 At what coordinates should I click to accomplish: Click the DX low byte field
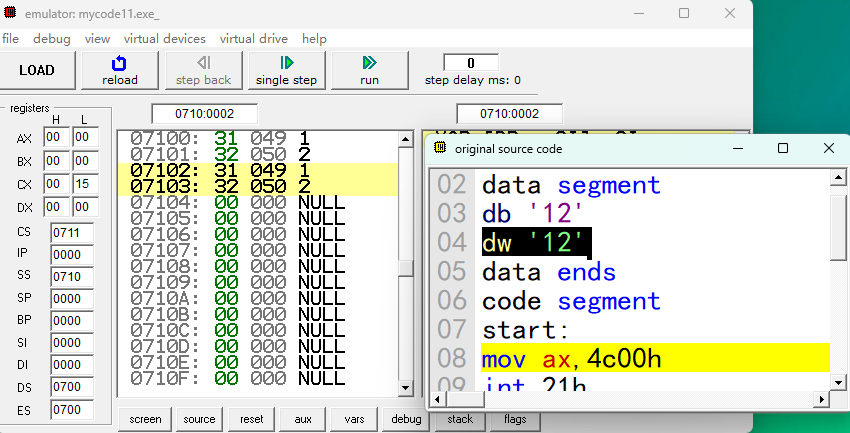(x=85, y=207)
